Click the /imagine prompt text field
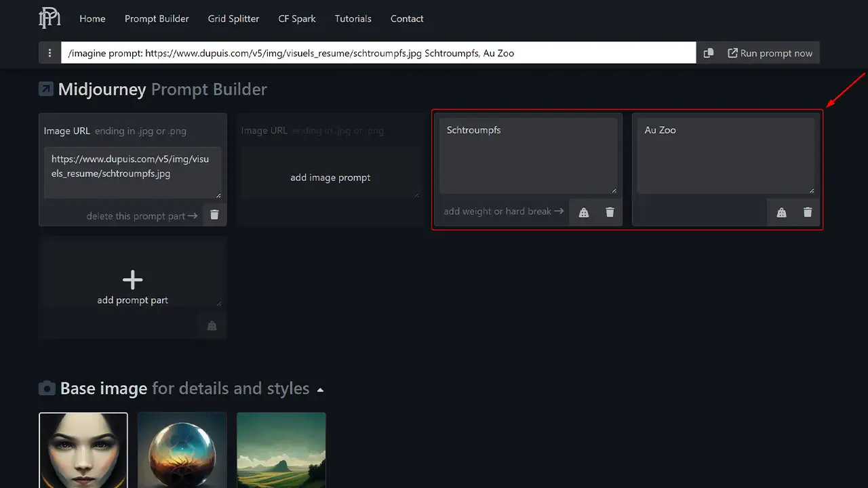Image resolution: width=868 pixels, height=488 pixels. pyautogui.click(x=378, y=53)
